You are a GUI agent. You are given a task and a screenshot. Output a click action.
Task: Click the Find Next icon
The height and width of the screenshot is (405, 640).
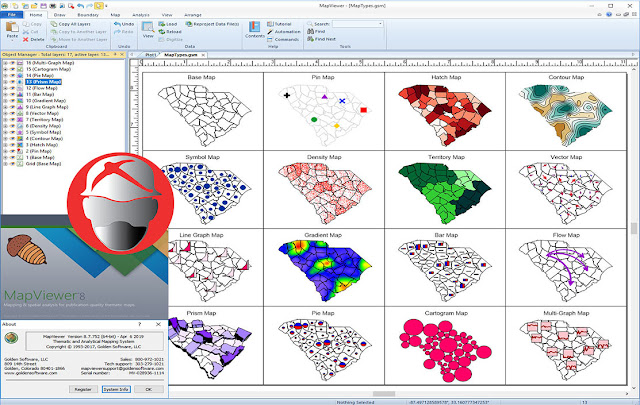point(310,39)
